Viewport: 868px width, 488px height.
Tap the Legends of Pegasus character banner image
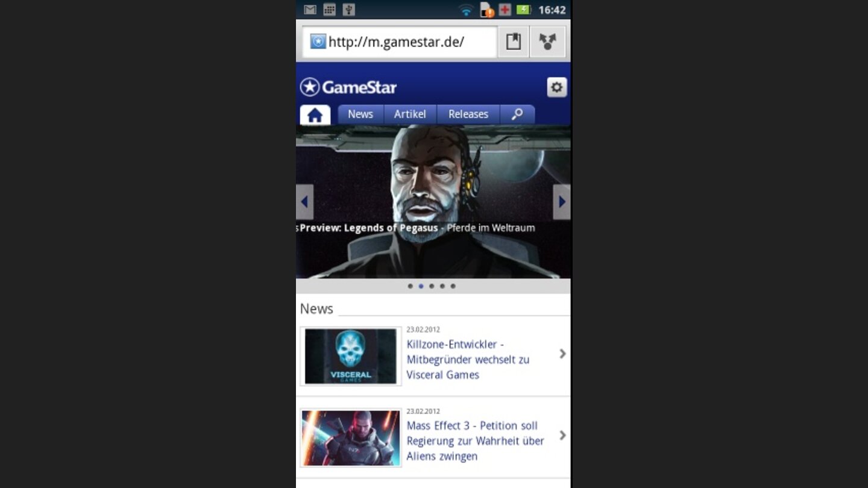coord(433,202)
